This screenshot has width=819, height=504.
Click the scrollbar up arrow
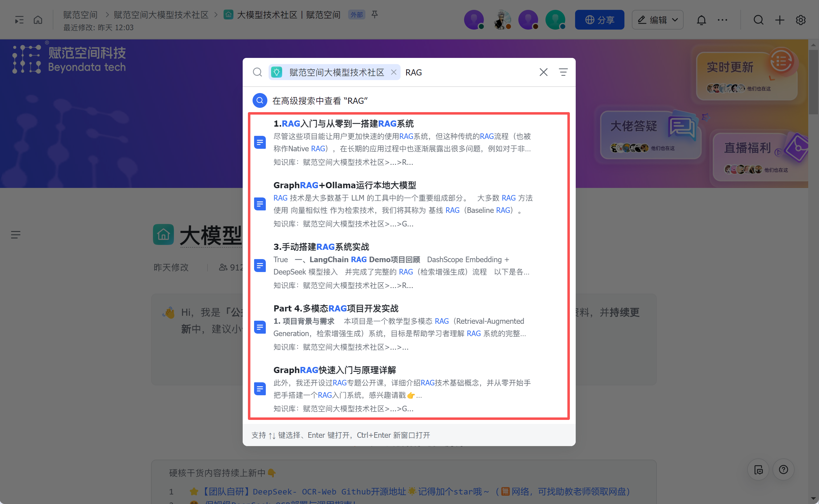coord(813,44)
